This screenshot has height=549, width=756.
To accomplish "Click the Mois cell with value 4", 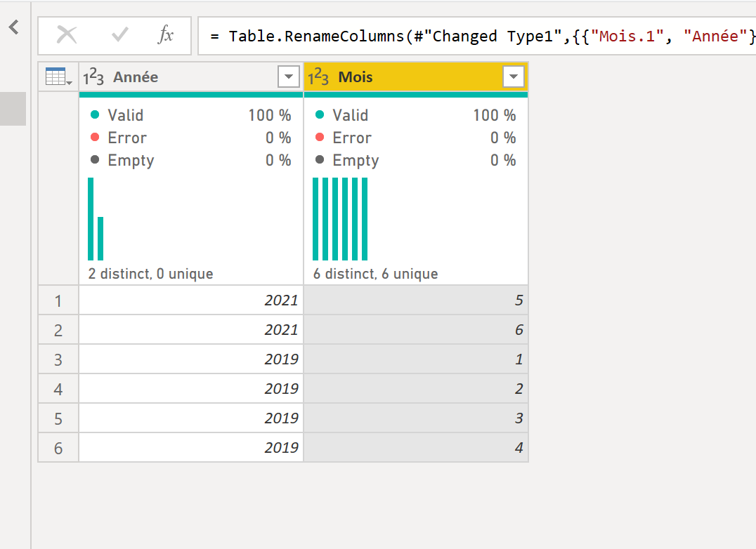I will point(416,448).
